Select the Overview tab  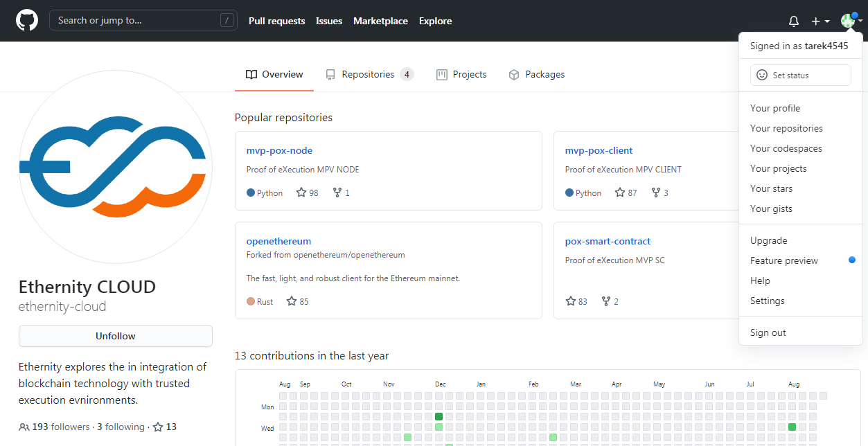coord(274,75)
